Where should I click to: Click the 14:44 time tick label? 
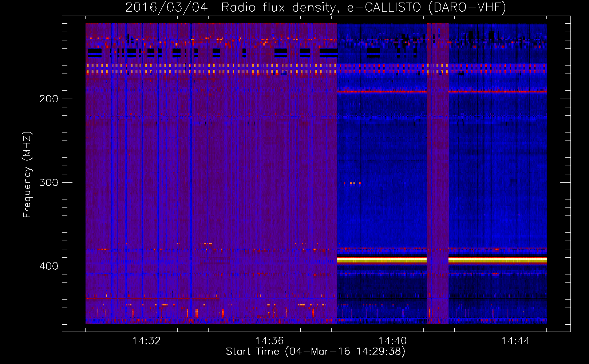click(x=515, y=341)
